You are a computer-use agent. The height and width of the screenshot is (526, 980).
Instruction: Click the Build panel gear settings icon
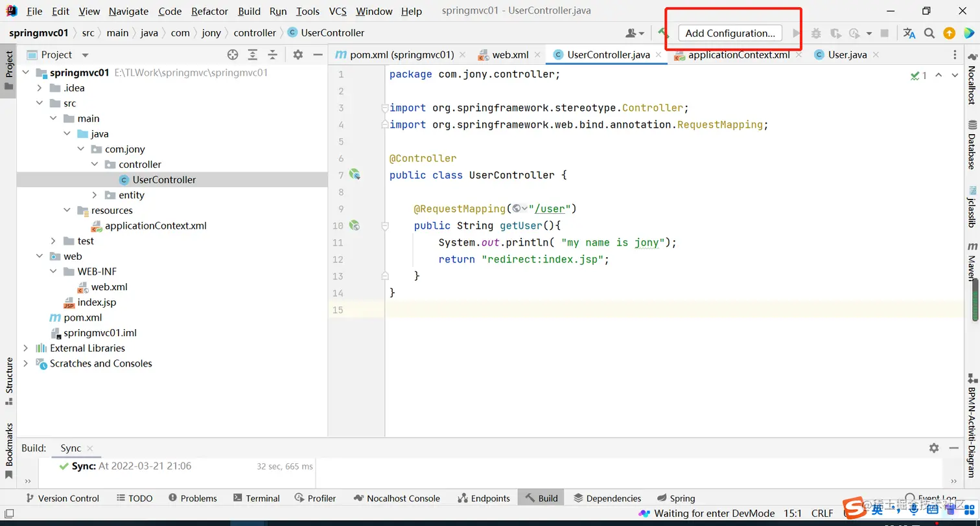(934, 448)
